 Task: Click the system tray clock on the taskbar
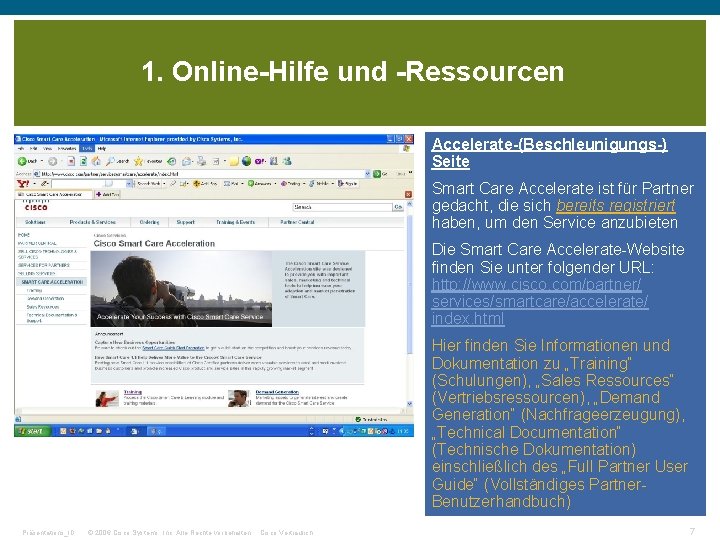tap(402, 431)
